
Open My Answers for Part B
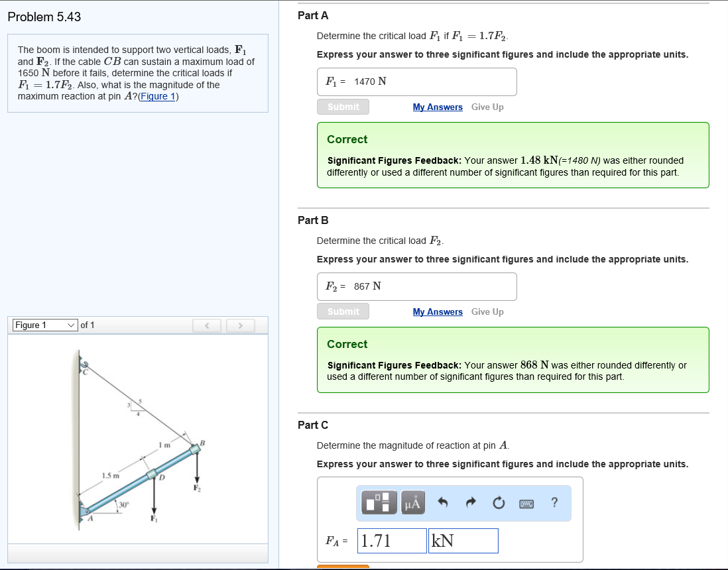[438, 312]
